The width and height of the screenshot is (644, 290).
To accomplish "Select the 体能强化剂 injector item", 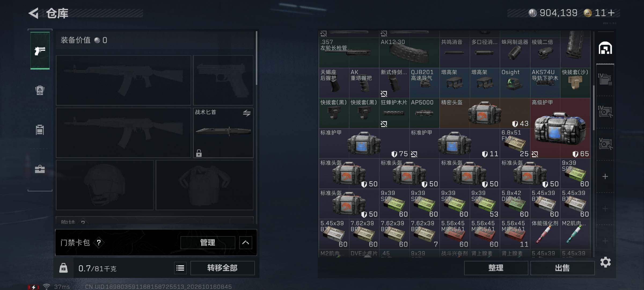I will click(545, 234).
